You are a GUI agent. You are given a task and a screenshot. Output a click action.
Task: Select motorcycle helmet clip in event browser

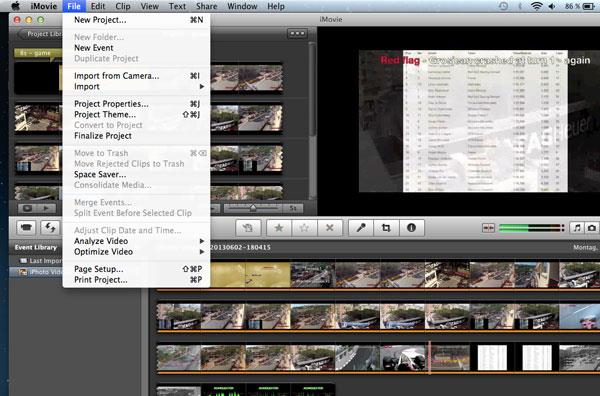click(x=403, y=358)
